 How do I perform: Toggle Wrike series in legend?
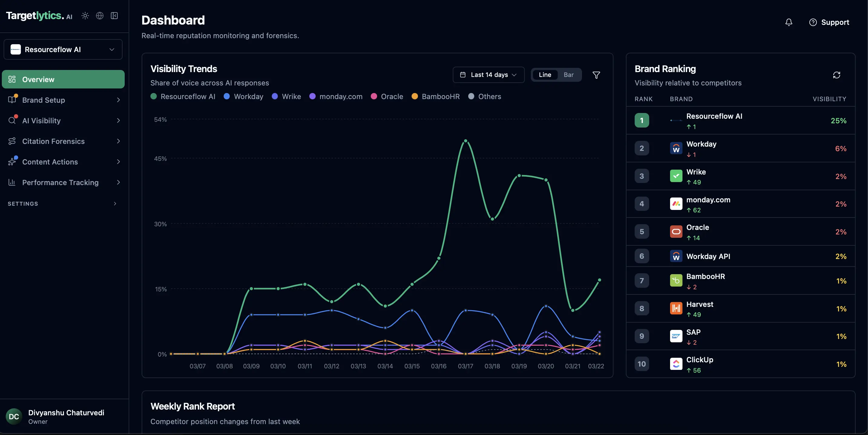click(x=286, y=96)
